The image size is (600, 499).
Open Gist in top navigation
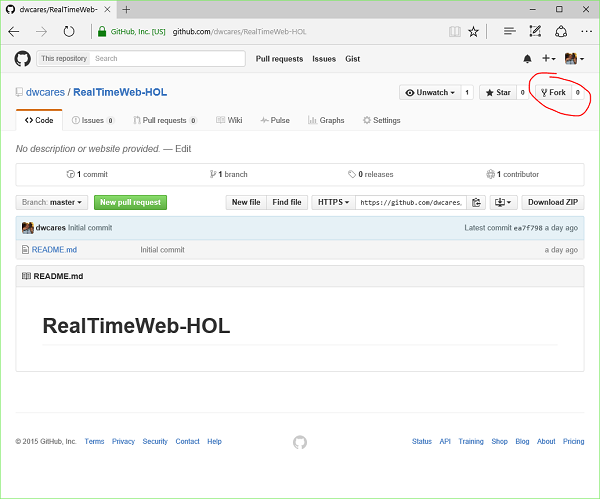pos(352,59)
